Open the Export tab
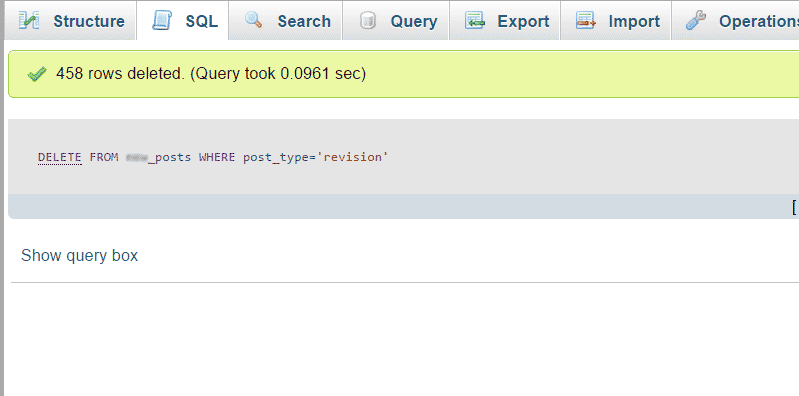The image size is (799, 396). tap(504, 21)
